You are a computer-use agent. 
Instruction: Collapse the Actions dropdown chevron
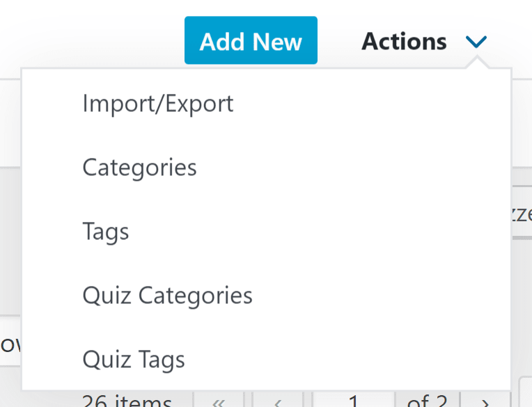476,42
